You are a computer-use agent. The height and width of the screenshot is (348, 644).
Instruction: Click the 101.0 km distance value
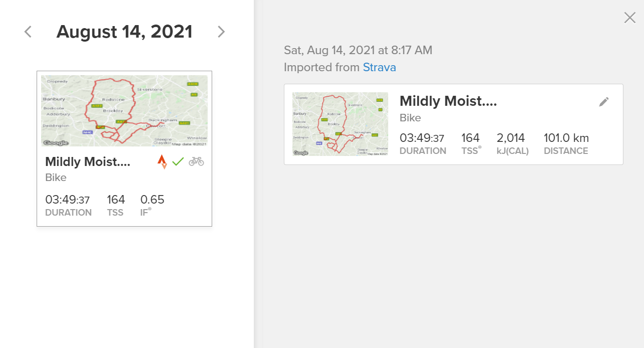coord(566,138)
